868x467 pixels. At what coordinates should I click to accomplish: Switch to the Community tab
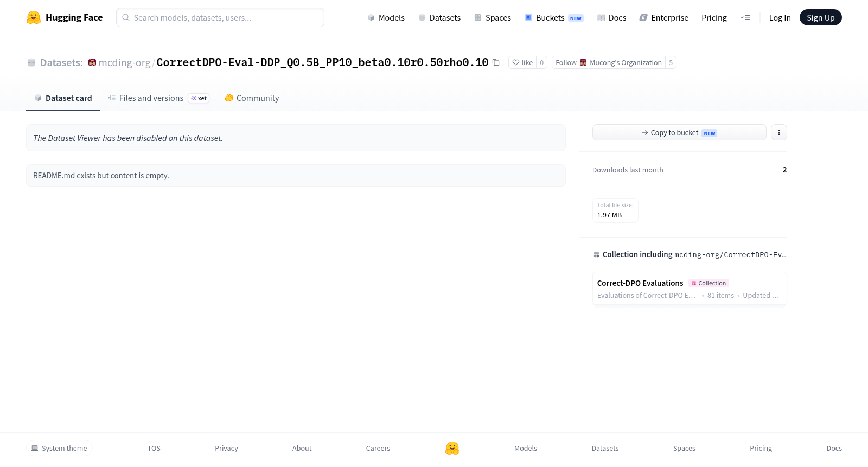tap(252, 98)
